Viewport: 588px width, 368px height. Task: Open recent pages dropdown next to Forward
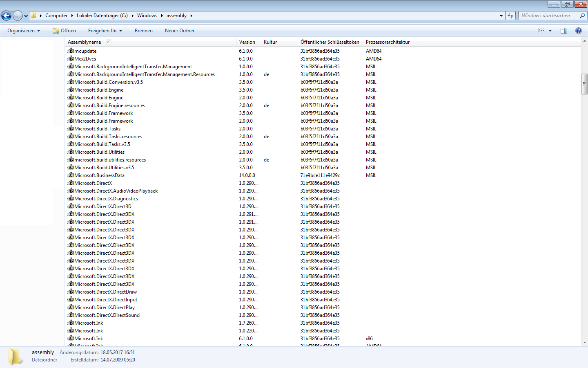(26, 16)
